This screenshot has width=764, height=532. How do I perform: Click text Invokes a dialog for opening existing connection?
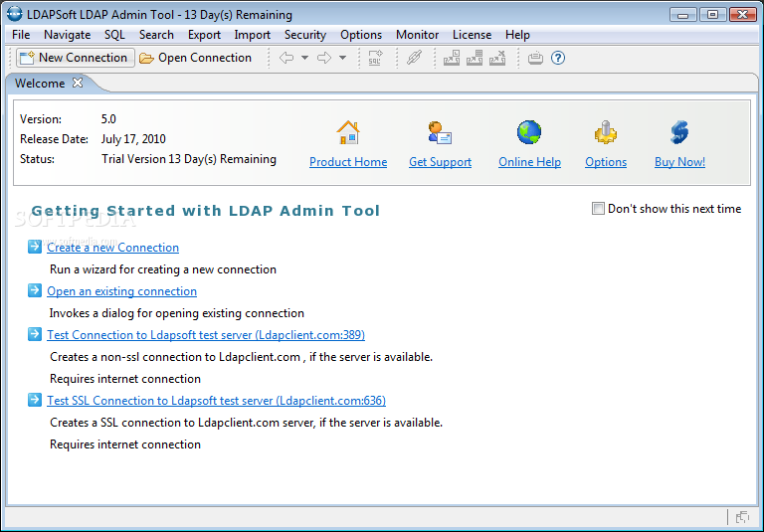coord(176,313)
